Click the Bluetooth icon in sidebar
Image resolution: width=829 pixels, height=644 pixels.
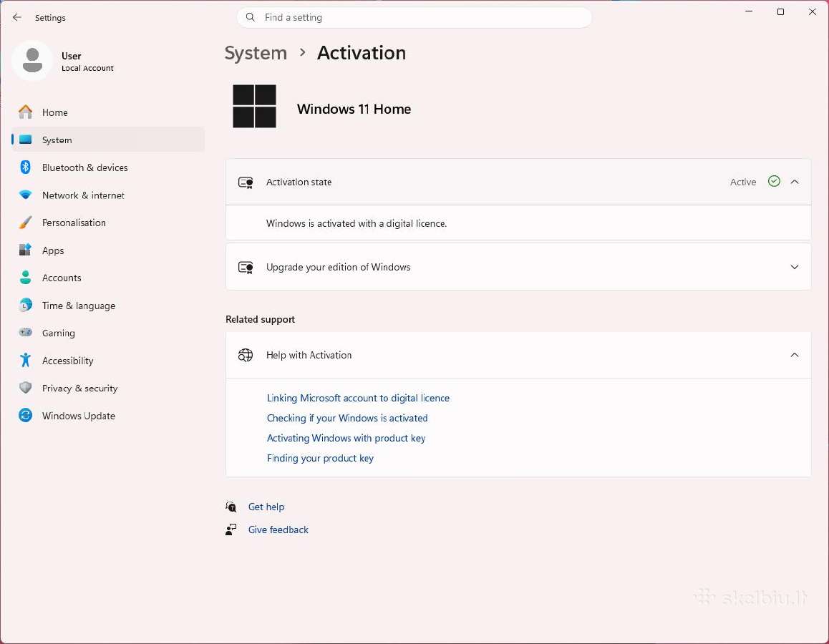click(25, 167)
